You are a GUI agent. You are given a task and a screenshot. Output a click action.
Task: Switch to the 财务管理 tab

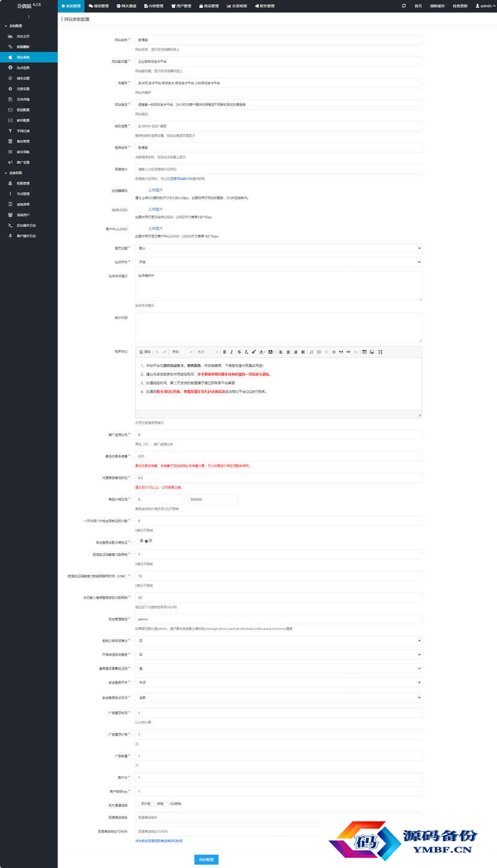tap(264, 5)
